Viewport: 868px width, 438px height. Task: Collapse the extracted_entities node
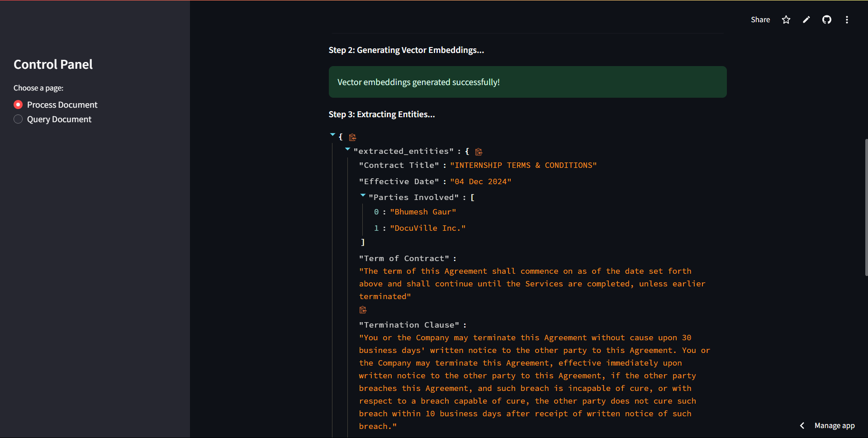coord(347,149)
